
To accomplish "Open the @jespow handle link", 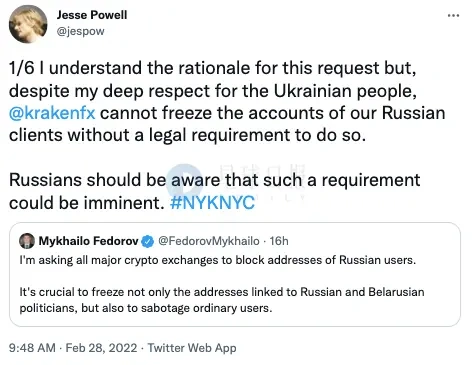I will pos(80,31).
